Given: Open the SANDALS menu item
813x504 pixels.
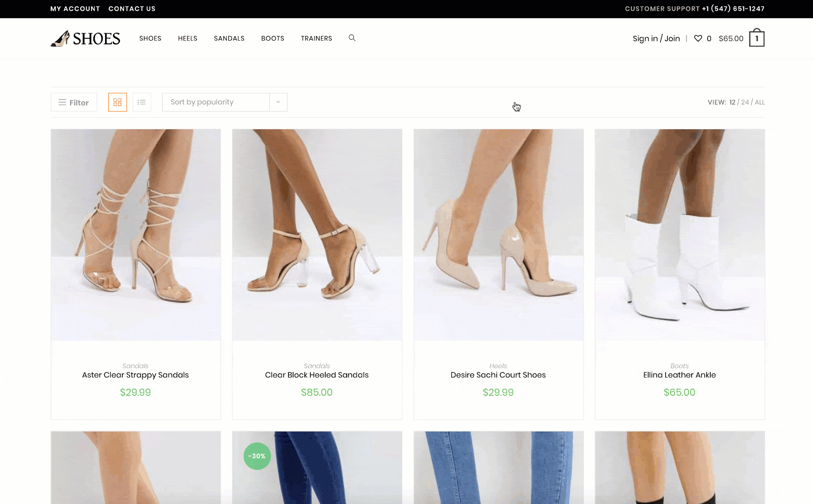Looking at the screenshot, I should coord(229,38).
